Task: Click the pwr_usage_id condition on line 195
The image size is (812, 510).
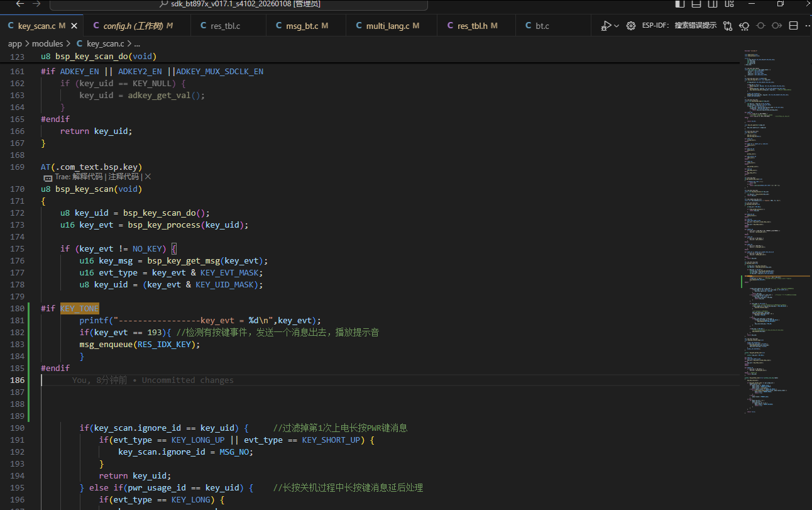Action: tap(183, 487)
